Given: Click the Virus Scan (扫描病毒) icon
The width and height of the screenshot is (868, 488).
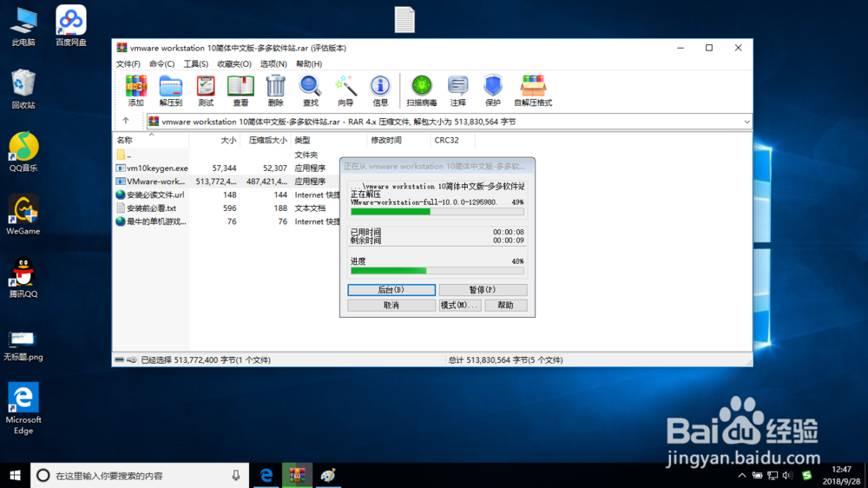Looking at the screenshot, I should [421, 91].
